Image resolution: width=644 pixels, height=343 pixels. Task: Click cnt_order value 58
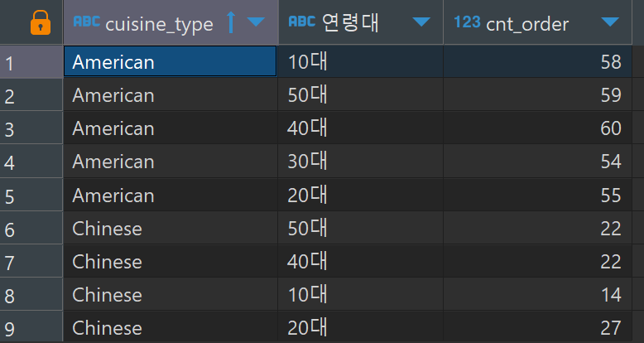pos(537,61)
